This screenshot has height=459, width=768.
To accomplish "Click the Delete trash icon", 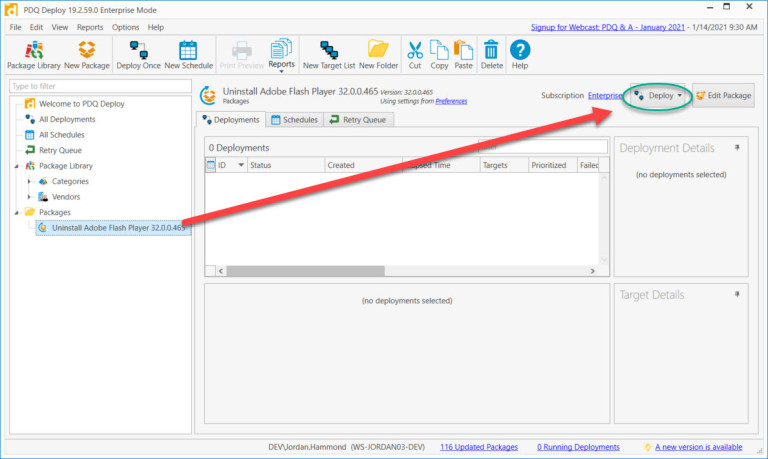I will (491, 55).
